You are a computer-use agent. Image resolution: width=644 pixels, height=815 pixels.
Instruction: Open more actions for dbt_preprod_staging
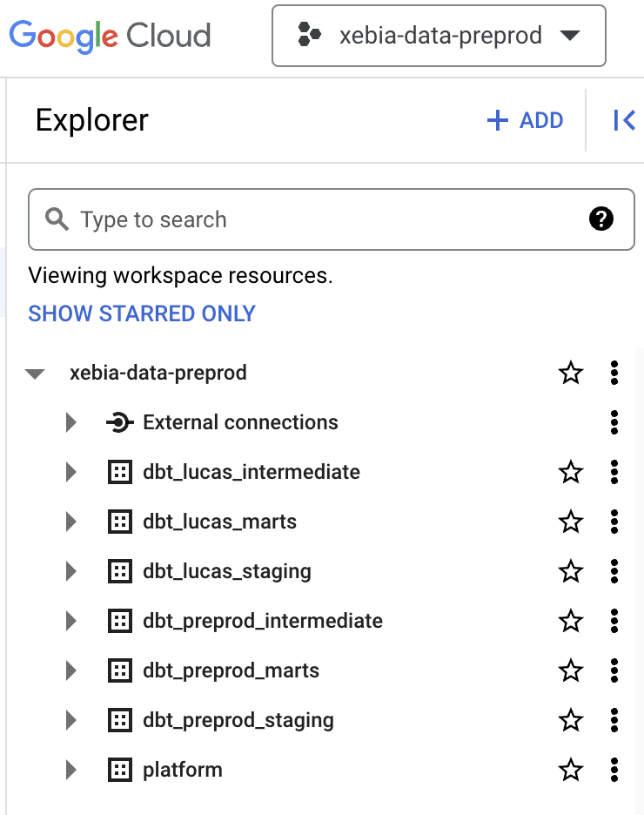click(x=614, y=720)
